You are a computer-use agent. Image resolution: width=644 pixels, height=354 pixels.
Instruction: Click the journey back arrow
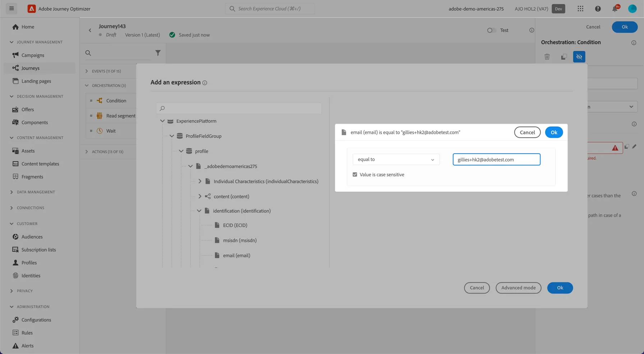coord(90,30)
